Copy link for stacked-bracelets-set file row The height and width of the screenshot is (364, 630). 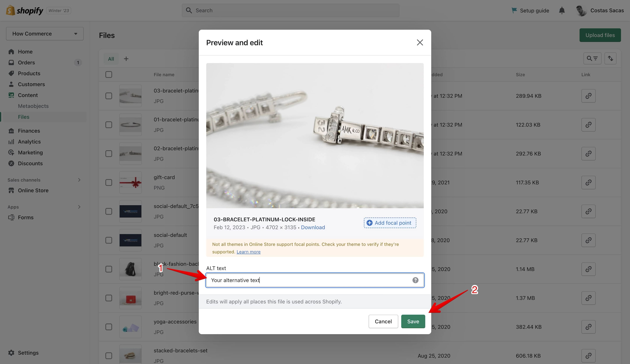(588, 356)
